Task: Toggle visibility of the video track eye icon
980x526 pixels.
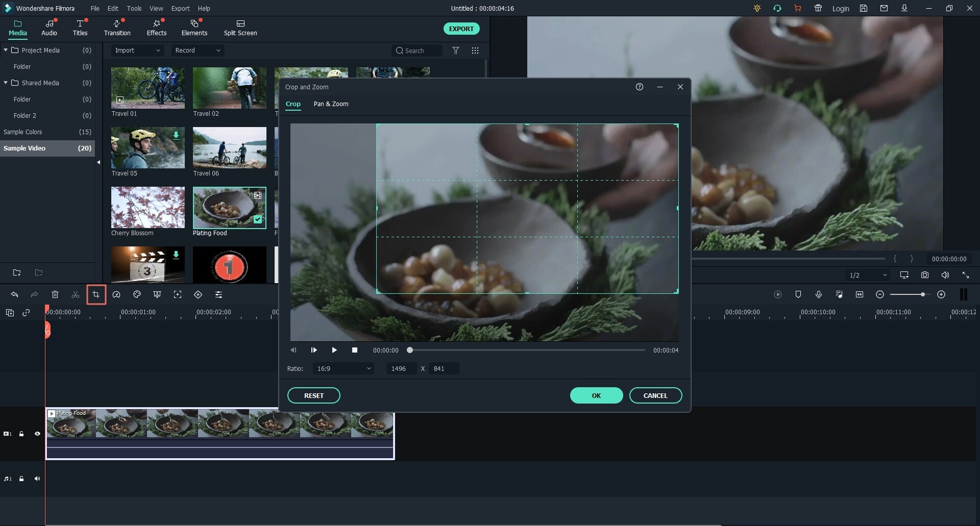Action: [37, 433]
